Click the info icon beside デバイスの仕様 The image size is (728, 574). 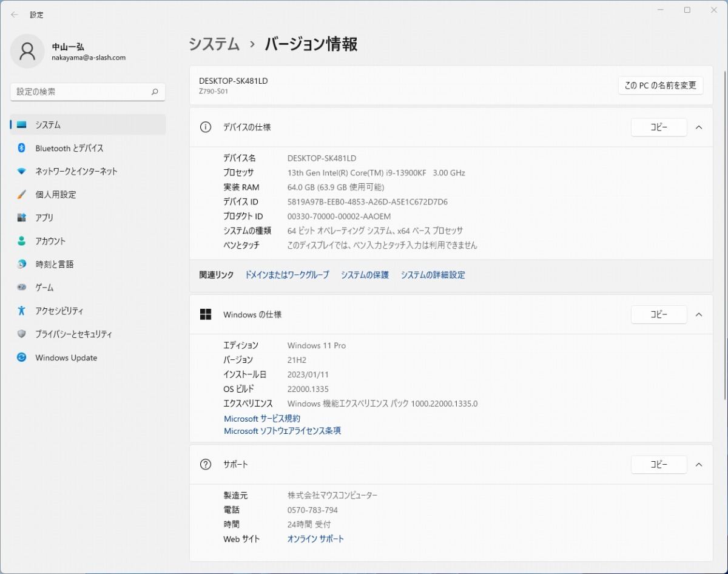(x=206, y=127)
